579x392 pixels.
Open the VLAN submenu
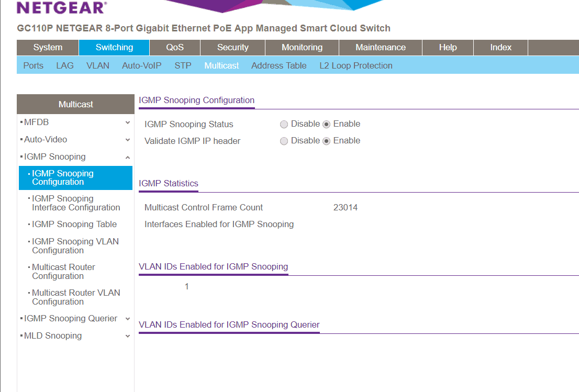click(x=98, y=66)
